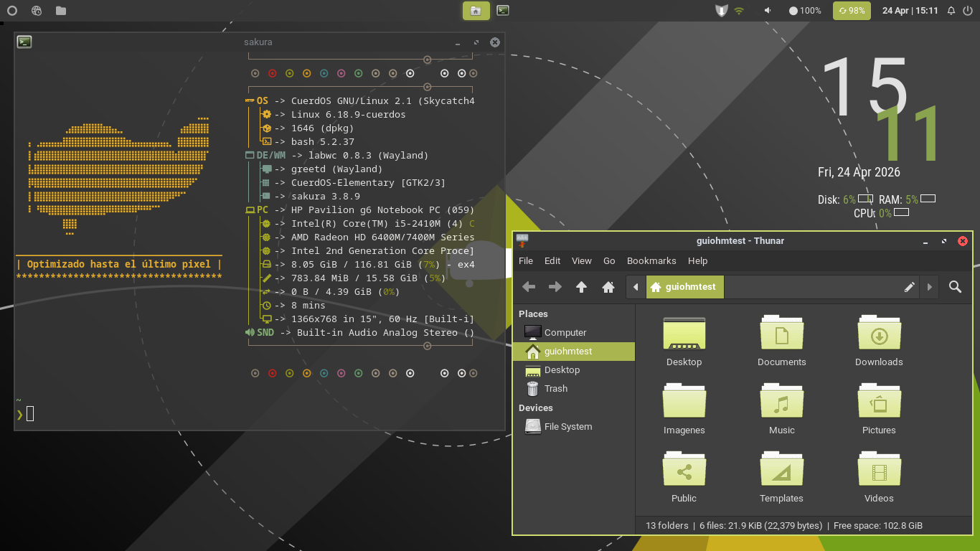Open the notification bell in the panel
Image resolution: width=980 pixels, height=551 pixels.
tap(951, 11)
